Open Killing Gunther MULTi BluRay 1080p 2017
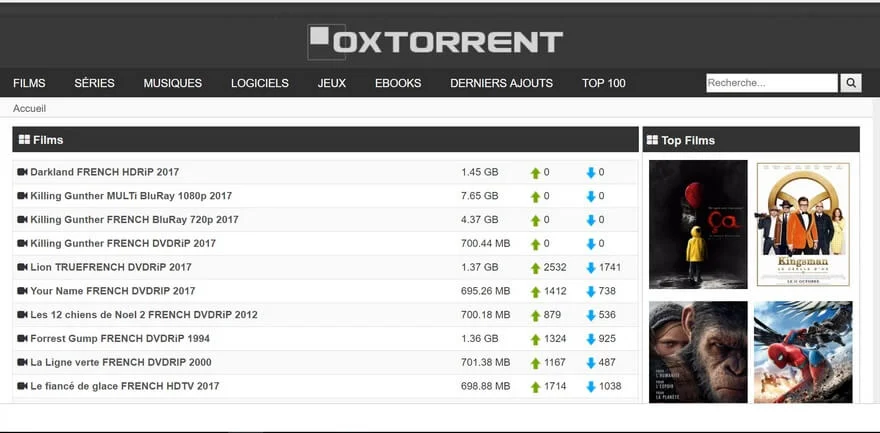Image resolution: width=880 pixels, height=433 pixels. [x=131, y=196]
